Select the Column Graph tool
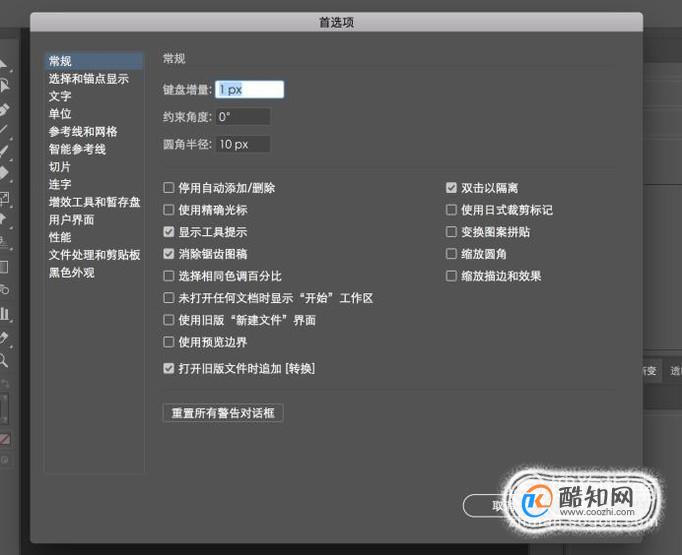This screenshot has width=682, height=555. coord(4,313)
